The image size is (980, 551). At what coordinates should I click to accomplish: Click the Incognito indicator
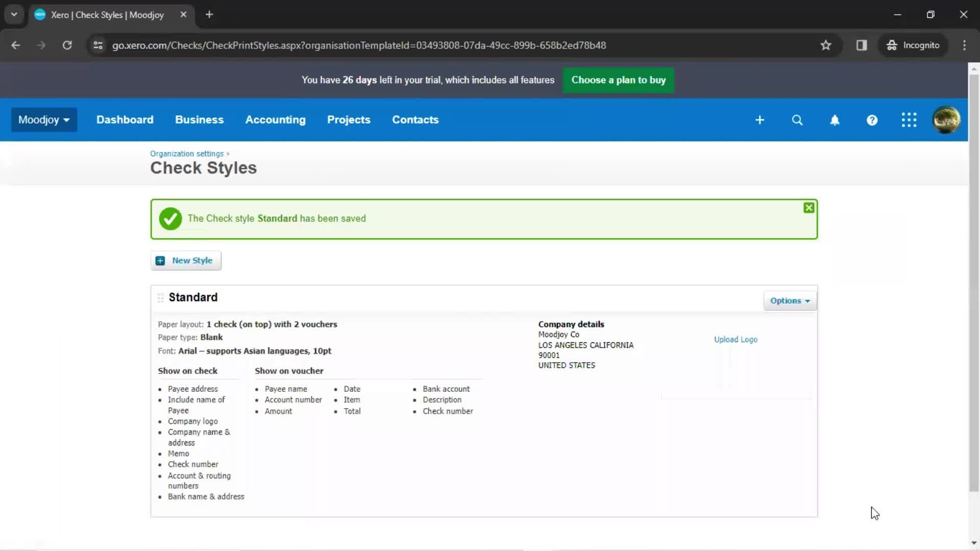913,45
